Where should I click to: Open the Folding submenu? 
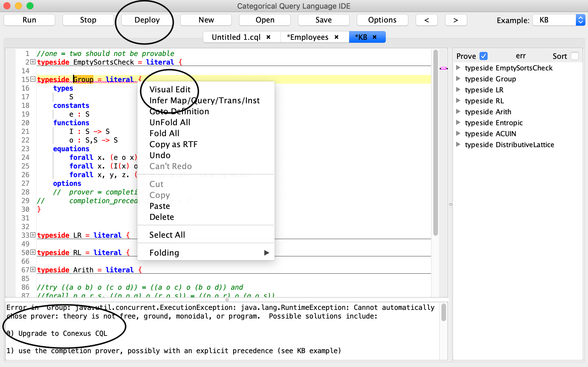point(206,253)
